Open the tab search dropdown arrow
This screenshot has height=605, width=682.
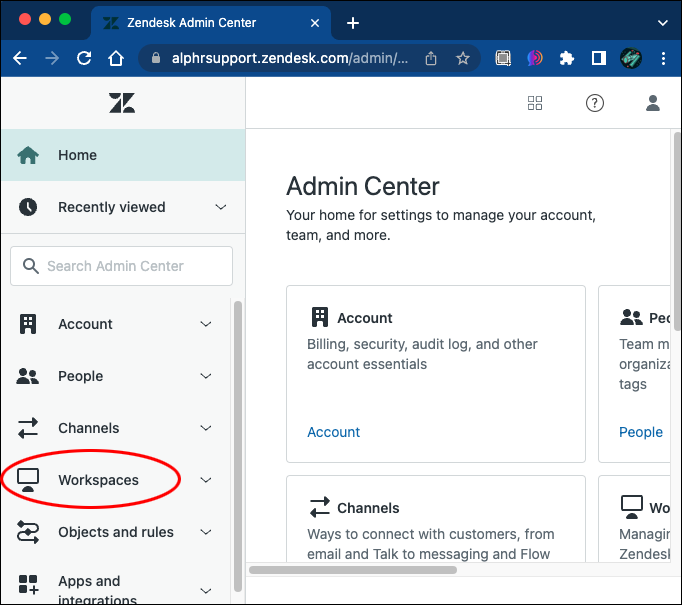662,23
